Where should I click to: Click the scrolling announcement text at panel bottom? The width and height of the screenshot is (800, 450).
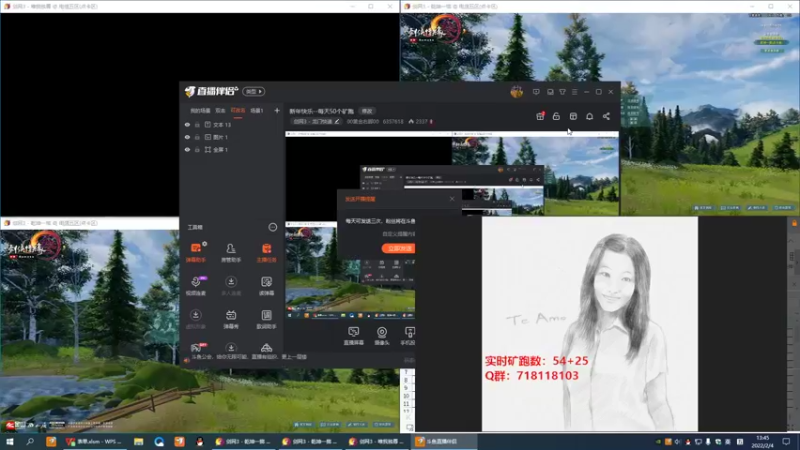[249, 357]
